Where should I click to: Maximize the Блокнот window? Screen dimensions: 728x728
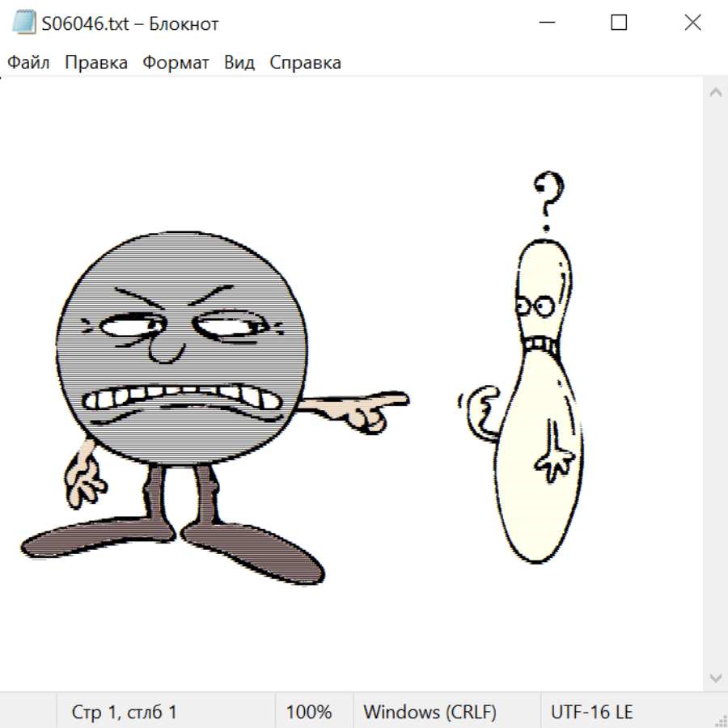tap(619, 23)
